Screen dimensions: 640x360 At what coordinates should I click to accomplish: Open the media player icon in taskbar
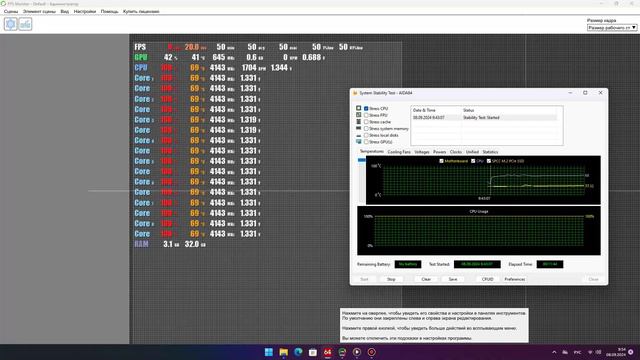coord(357,352)
